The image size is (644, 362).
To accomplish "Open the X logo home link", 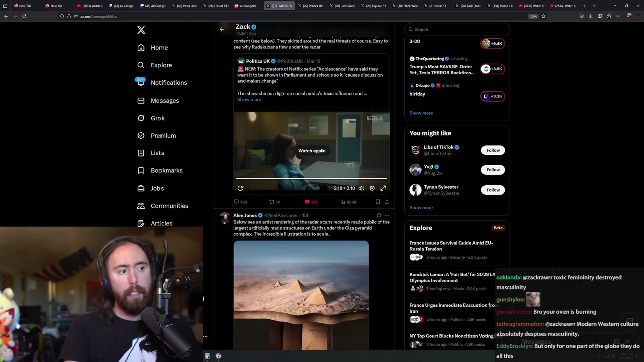I will click(x=141, y=30).
